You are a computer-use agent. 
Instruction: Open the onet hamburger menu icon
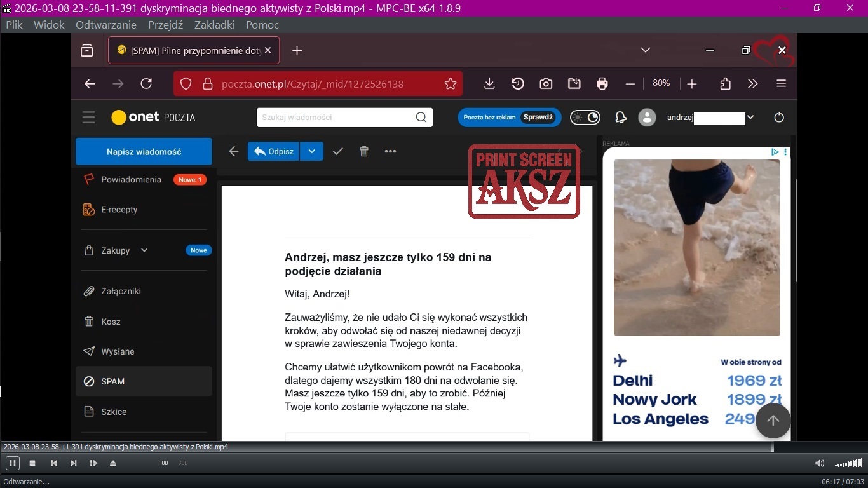88,118
